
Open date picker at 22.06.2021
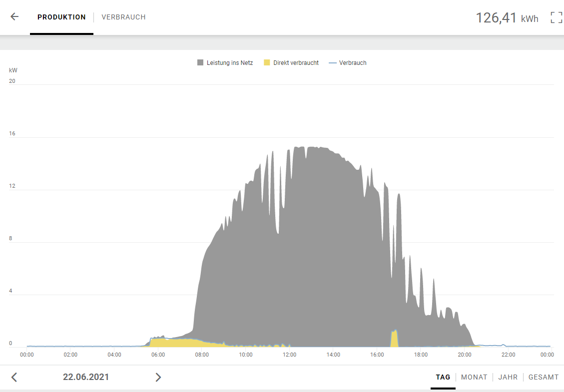(86, 377)
